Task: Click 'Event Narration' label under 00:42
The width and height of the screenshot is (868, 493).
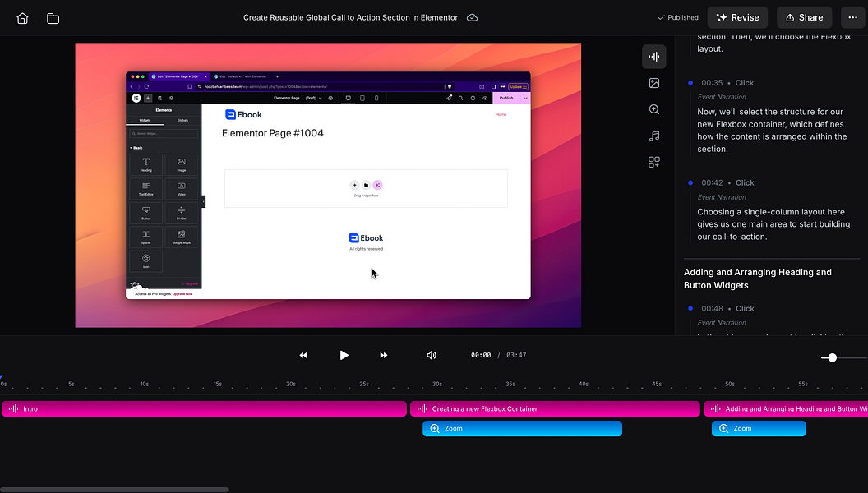Action: (x=722, y=197)
